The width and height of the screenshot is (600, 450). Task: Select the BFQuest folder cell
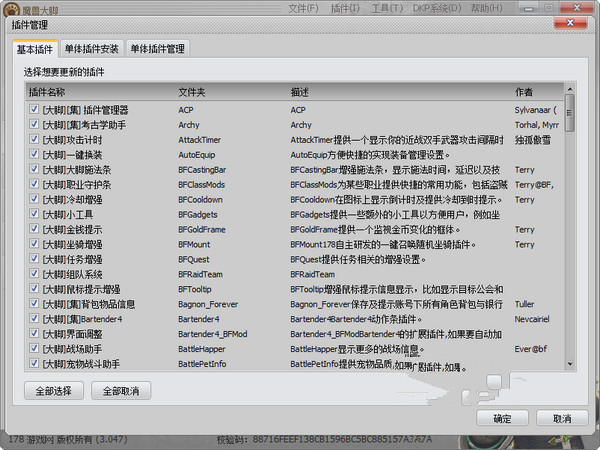tap(194, 259)
